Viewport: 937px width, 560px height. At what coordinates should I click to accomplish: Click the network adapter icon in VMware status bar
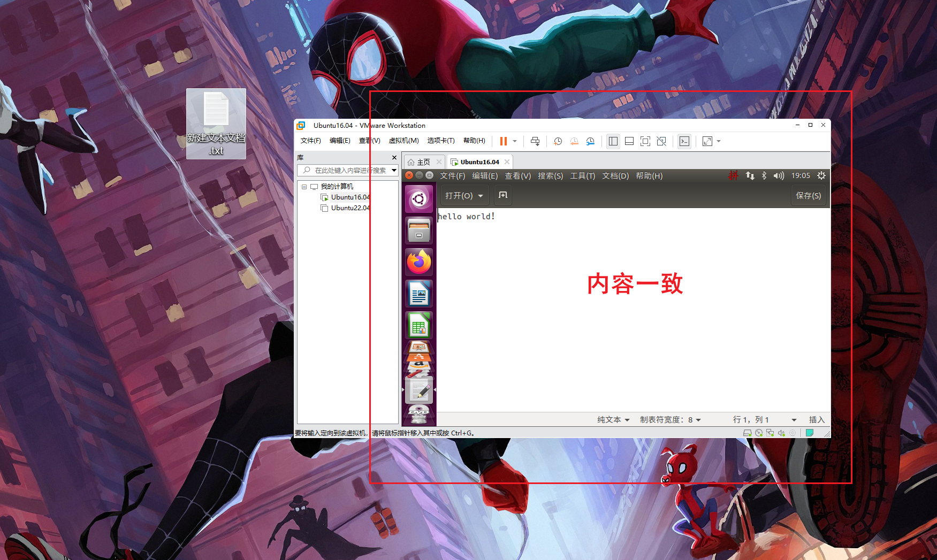(770, 433)
